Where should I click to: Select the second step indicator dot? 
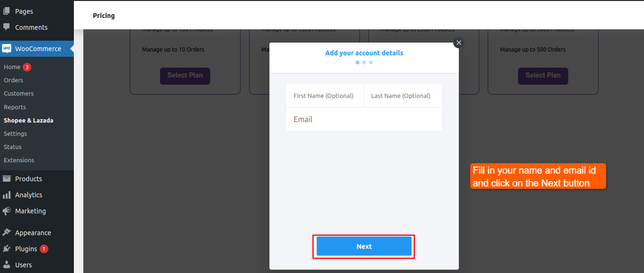(364, 62)
